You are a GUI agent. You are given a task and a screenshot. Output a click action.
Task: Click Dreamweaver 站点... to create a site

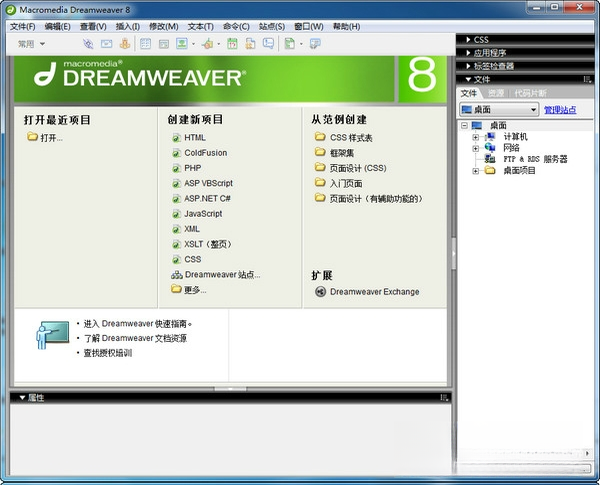coord(215,275)
